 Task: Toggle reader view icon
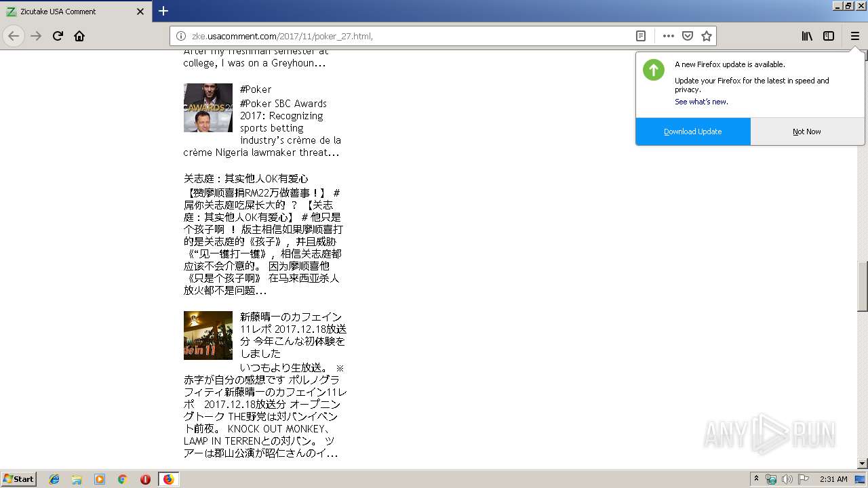640,36
